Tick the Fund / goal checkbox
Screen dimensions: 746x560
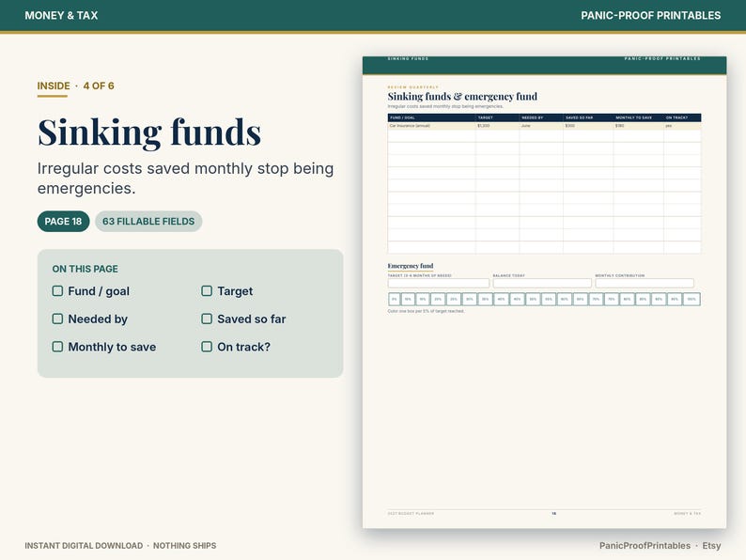[57, 290]
